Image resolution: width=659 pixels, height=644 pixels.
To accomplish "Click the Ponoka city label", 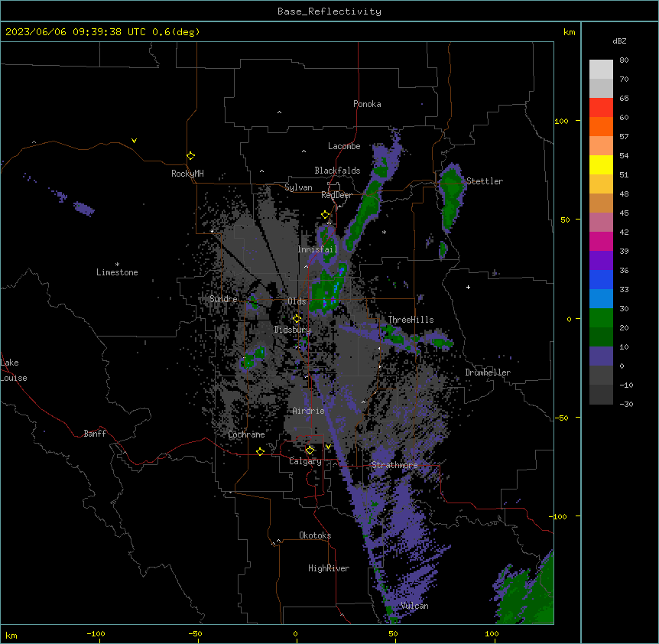I will click(x=367, y=104).
